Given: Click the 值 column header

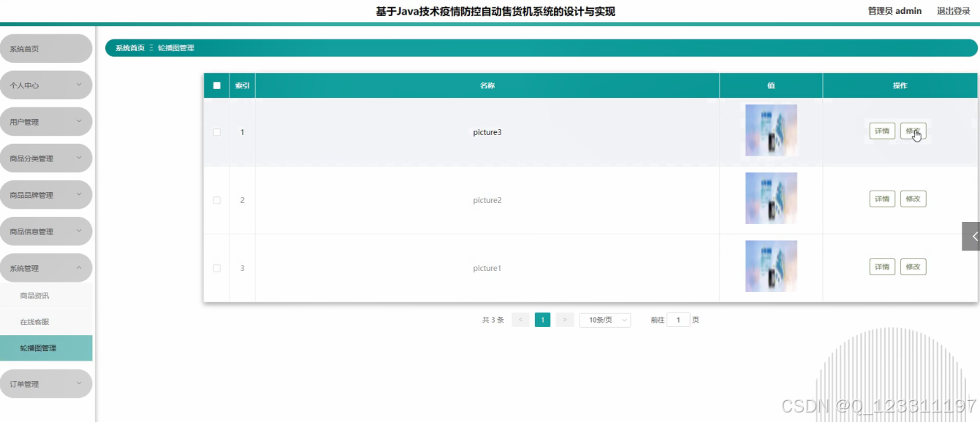Looking at the screenshot, I should pos(771,85).
